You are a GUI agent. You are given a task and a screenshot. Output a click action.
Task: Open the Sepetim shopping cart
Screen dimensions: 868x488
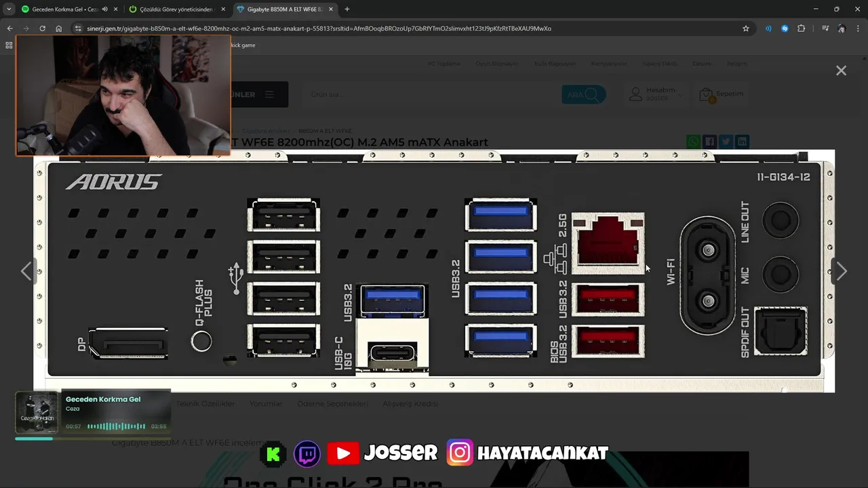click(x=722, y=94)
